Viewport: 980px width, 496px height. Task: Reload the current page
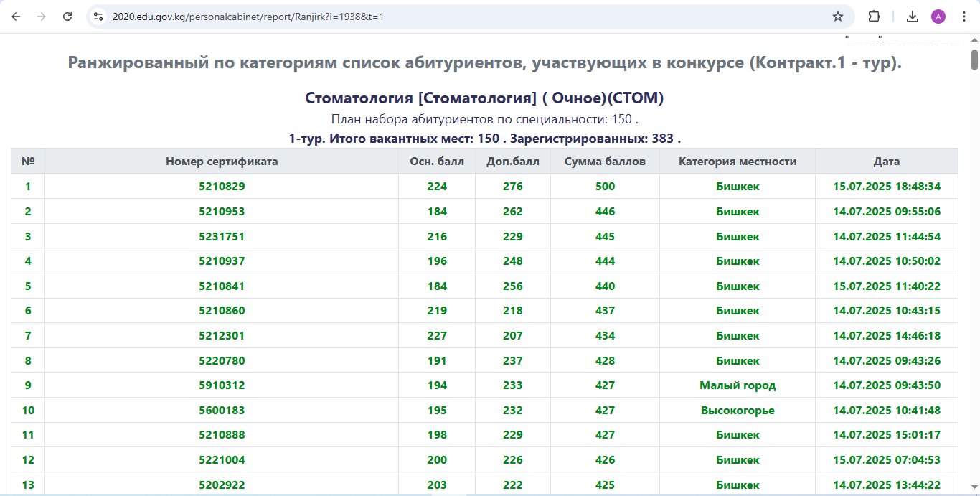[x=67, y=17]
